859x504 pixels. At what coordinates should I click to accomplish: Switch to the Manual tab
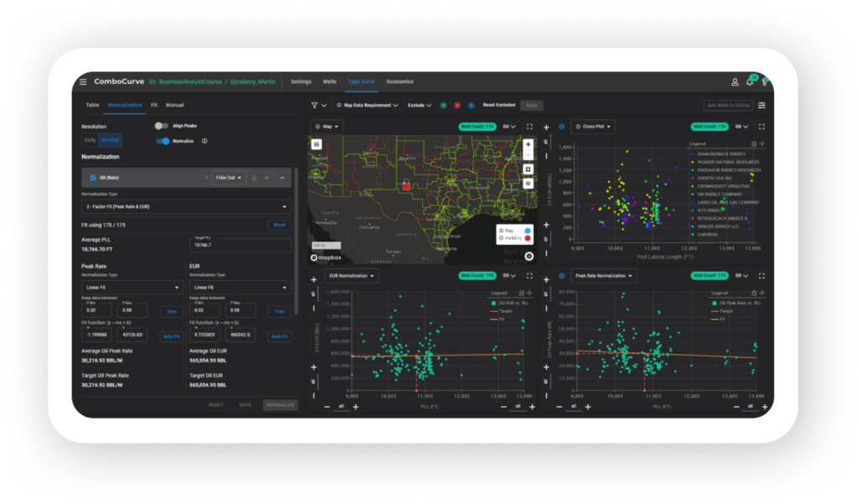click(174, 105)
